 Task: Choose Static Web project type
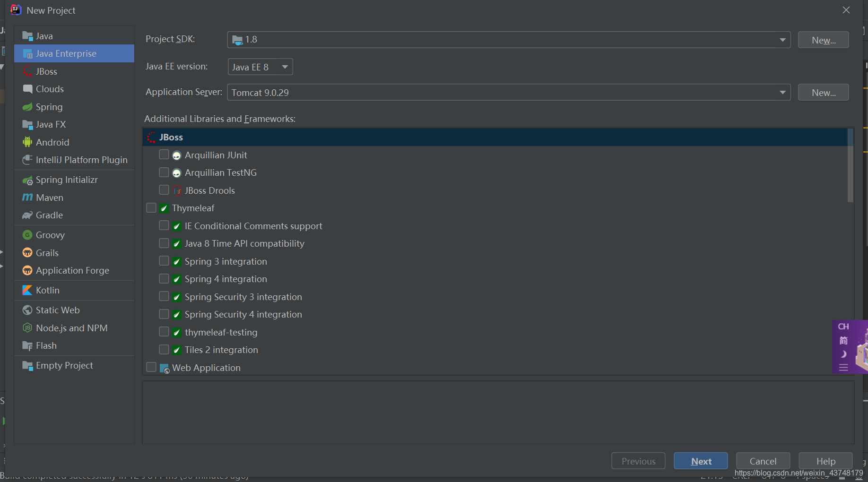click(x=74, y=310)
